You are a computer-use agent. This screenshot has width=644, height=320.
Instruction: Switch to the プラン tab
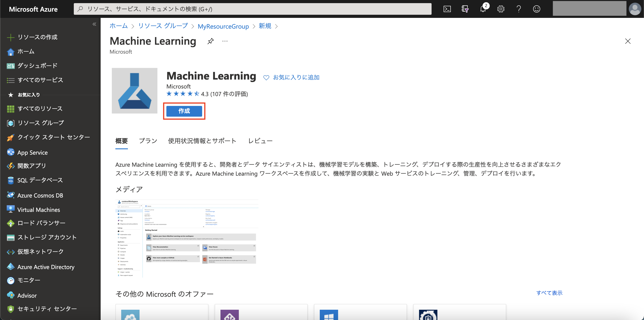pos(148,141)
